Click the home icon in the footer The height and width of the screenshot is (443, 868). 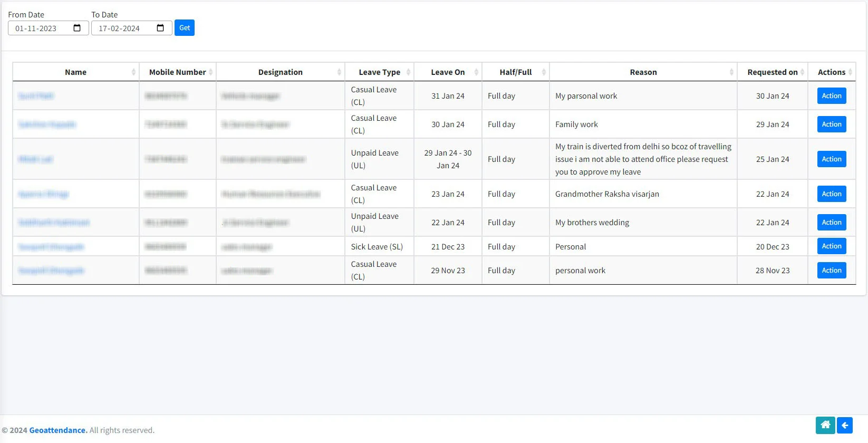825,425
